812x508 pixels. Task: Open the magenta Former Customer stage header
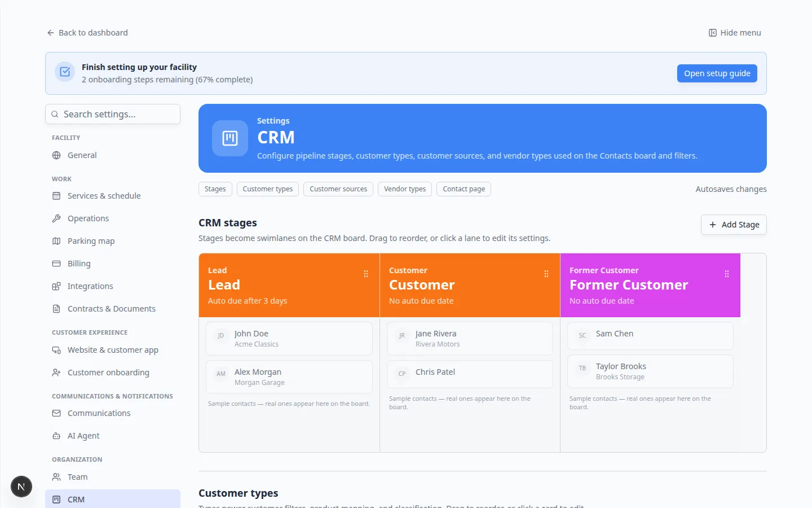(x=650, y=285)
